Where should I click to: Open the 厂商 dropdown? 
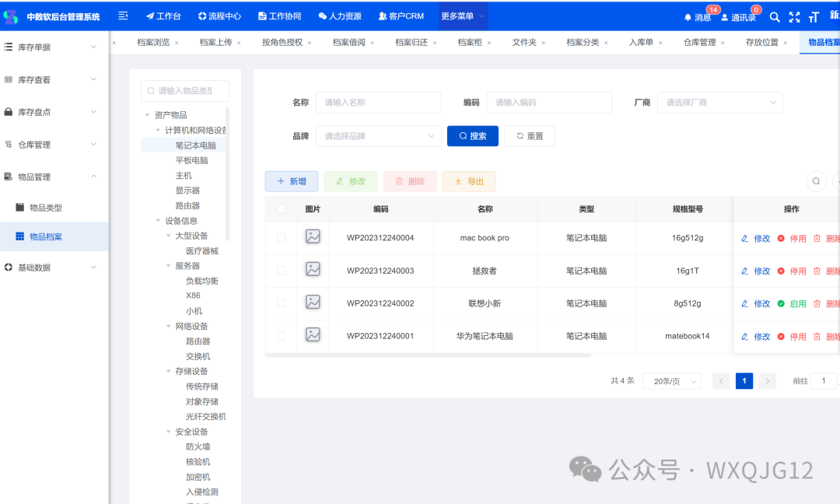click(719, 103)
